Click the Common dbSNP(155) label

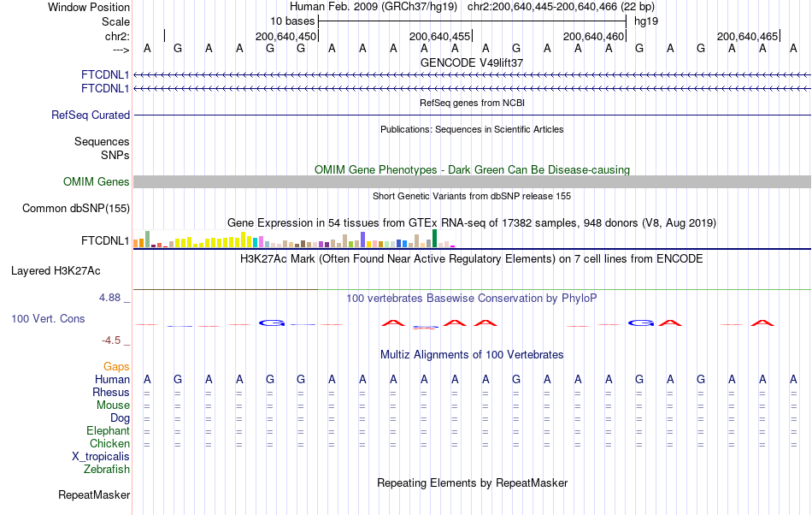75,208
